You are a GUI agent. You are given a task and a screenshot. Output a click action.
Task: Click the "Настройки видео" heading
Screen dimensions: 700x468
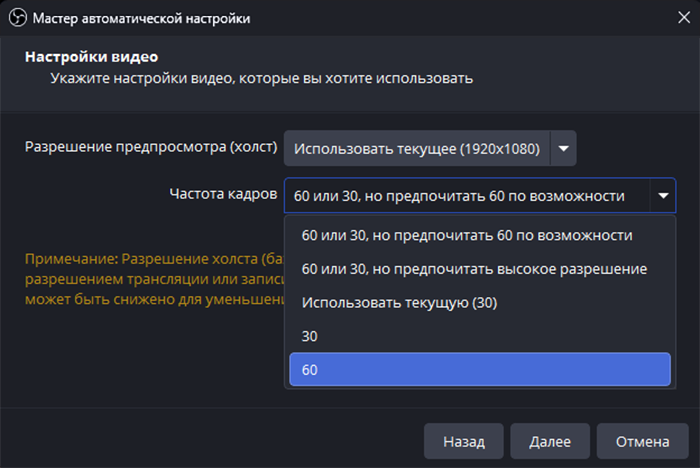91,57
